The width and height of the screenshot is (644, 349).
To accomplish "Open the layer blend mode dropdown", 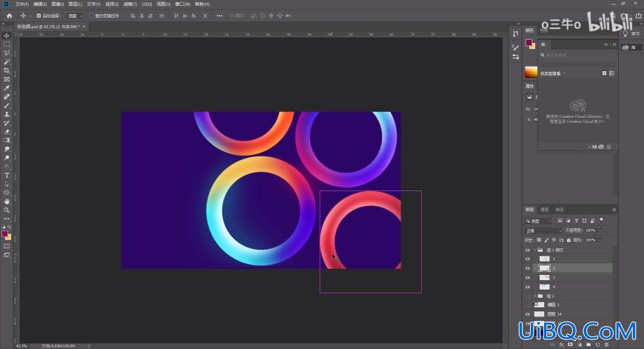I will [x=543, y=230].
